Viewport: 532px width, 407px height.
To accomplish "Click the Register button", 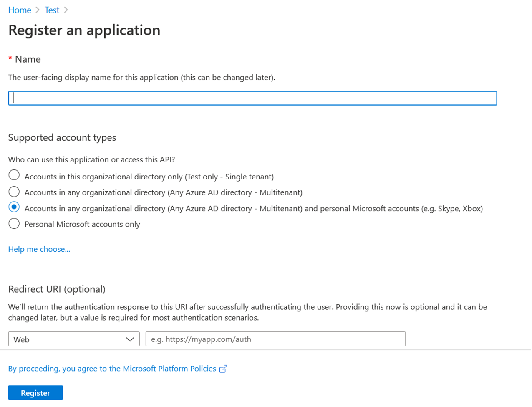I will pos(35,392).
